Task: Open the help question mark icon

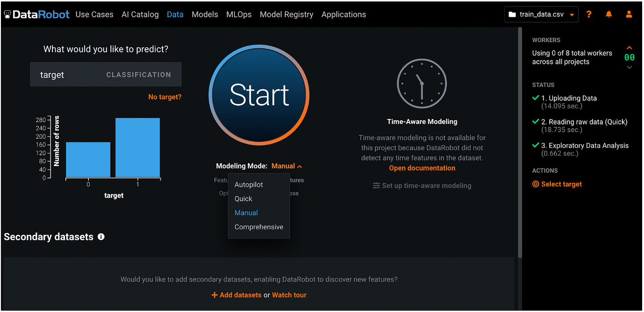Action: point(589,14)
